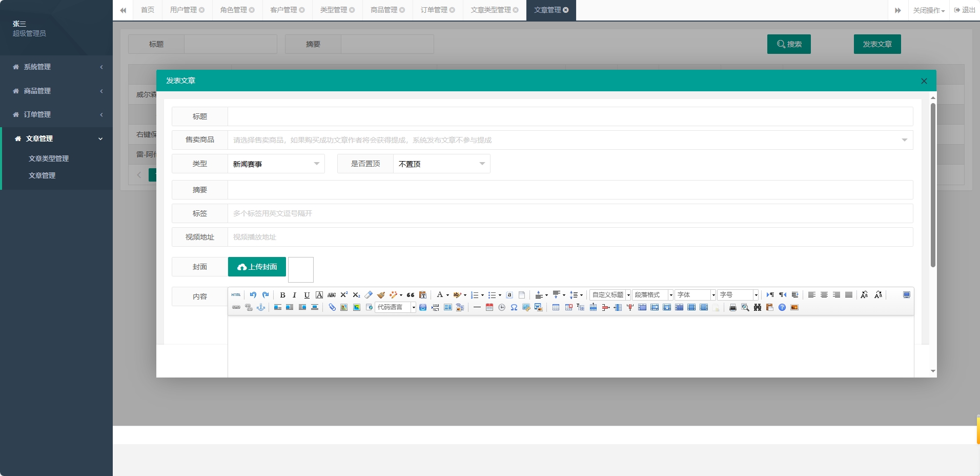
Task: Insert the time using clock icon
Action: [502, 307]
